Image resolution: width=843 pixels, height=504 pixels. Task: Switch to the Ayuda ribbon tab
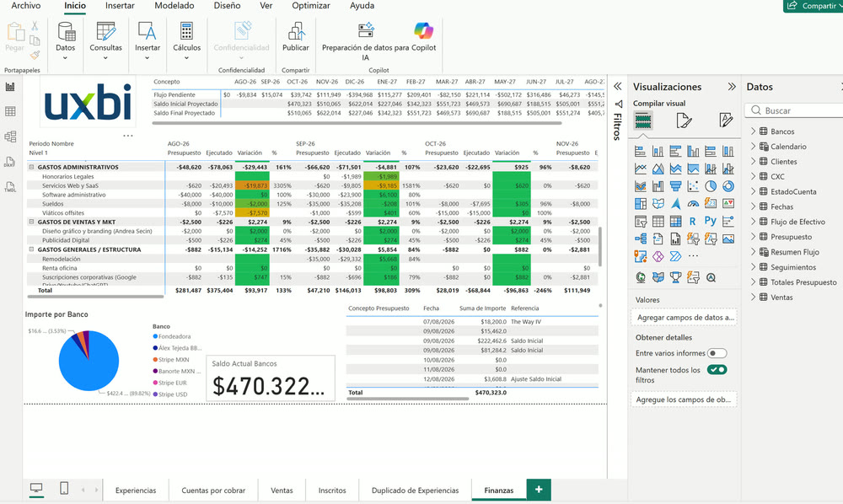362,5
